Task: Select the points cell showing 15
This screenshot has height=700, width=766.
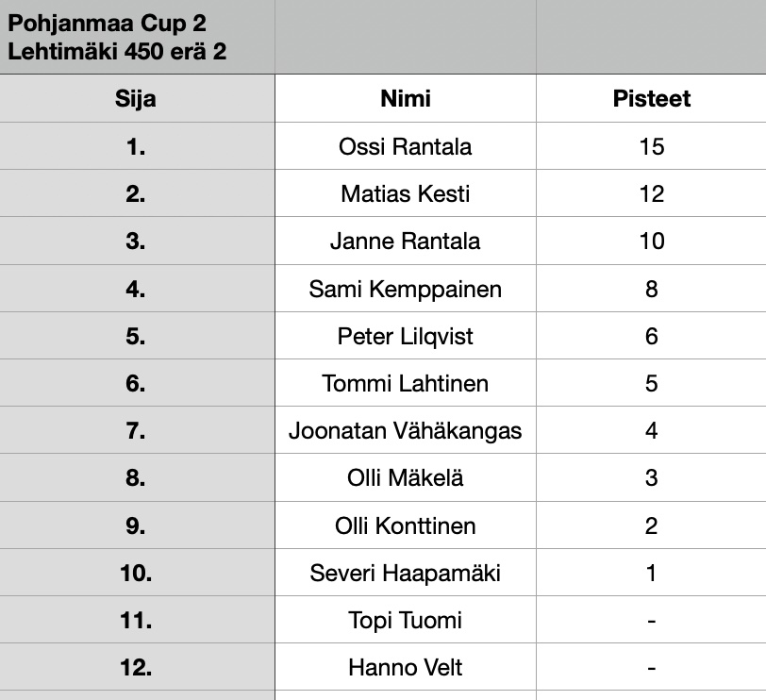Action: (x=651, y=146)
